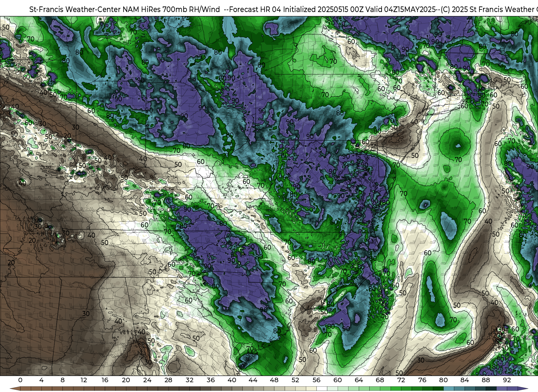Click the legend label "32"
Image resolution: width=538 pixels, height=392 pixels.
[189, 380]
